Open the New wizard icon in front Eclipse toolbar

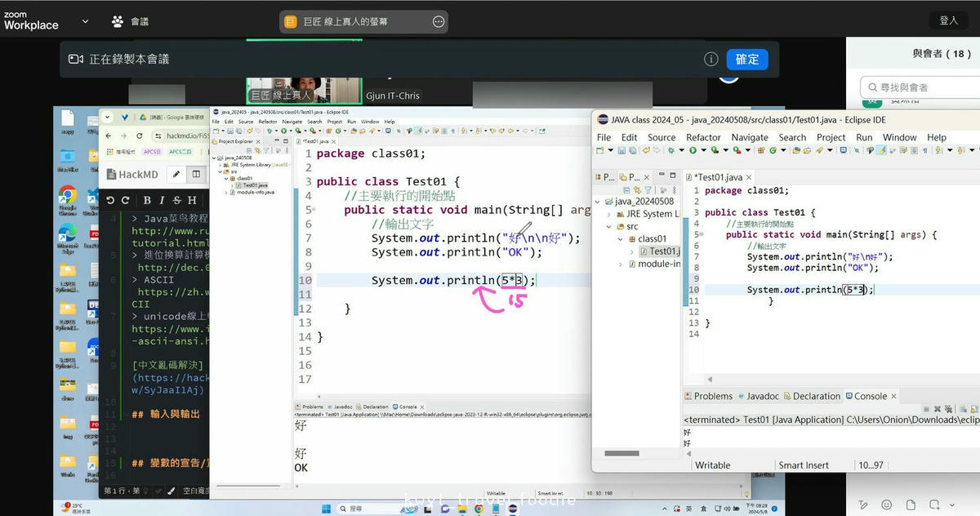pyautogui.click(x=600, y=150)
